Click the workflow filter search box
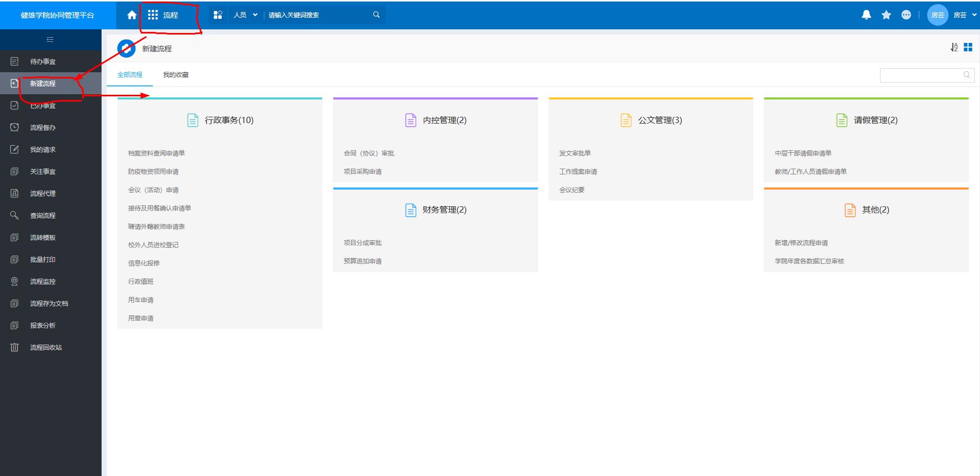The height and width of the screenshot is (476, 980). click(x=921, y=75)
